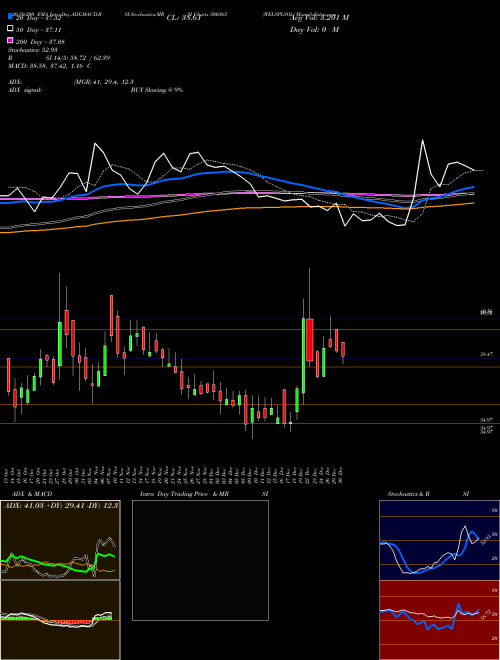The width and height of the screenshot is (500, 660).
Task: Click the '38.47' price axis label
Action: [x=486, y=354]
